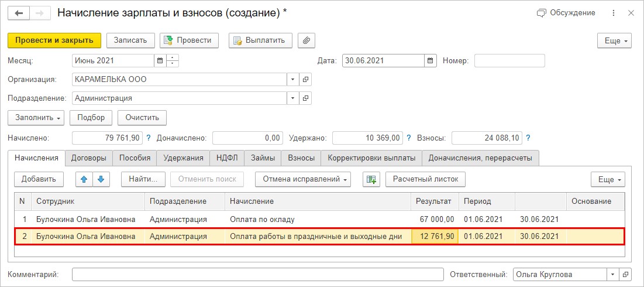This screenshot has width=644, height=287.
Task: Click the Начисление column header
Action: click(318, 201)
